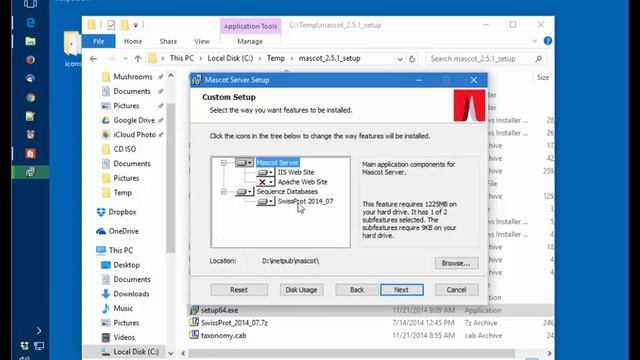This screenshot has width=640, height=360.
Task: Select SwissProt 2014_07 tree label
Action: pyautogui.click(x=305, y=201)
